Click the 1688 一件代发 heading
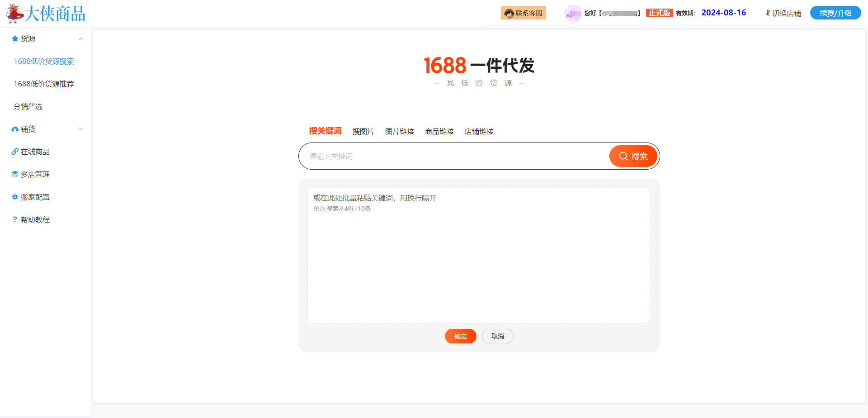The height and width of the screenshot is (418, 868). (x=479, y=66)
